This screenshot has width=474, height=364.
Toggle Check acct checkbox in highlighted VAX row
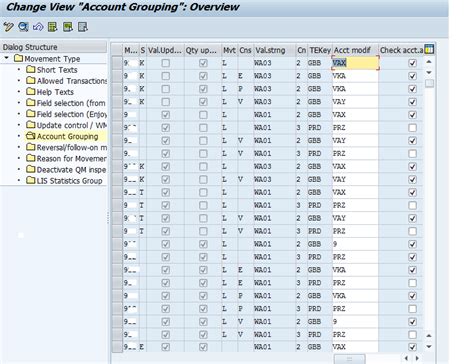(412, 63)
